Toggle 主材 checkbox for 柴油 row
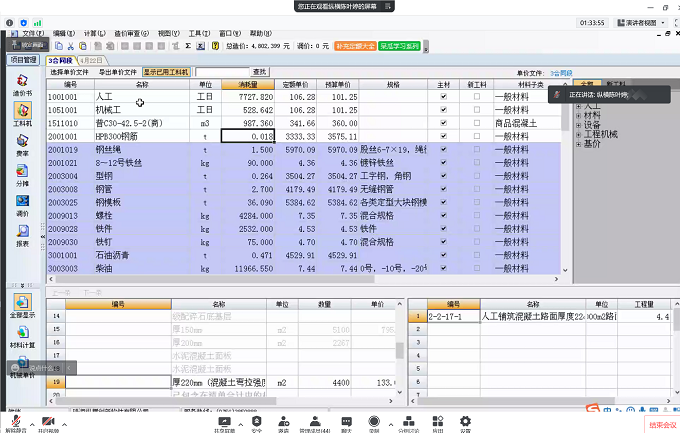 pos(444,269)
